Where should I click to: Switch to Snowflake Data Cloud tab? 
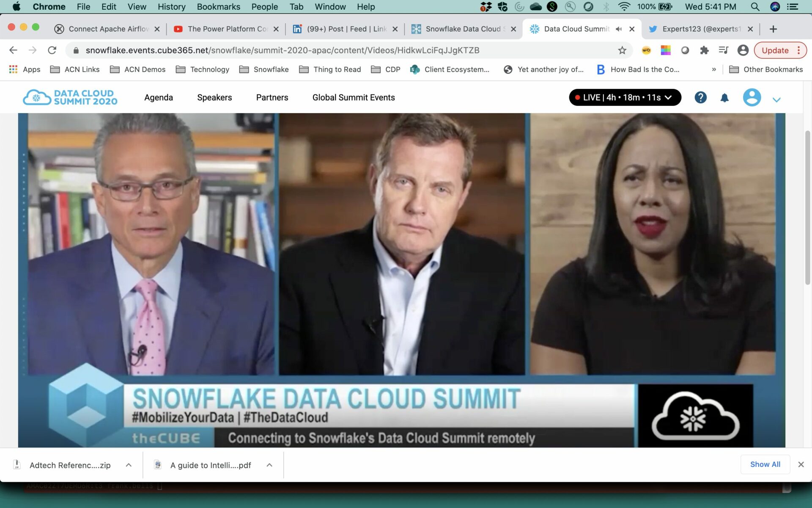click(462, 29)
